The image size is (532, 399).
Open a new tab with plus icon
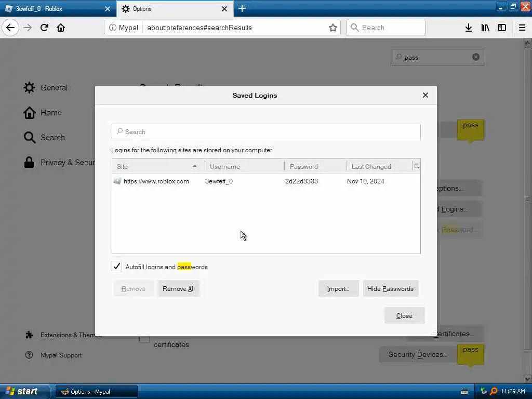point(242,8)
